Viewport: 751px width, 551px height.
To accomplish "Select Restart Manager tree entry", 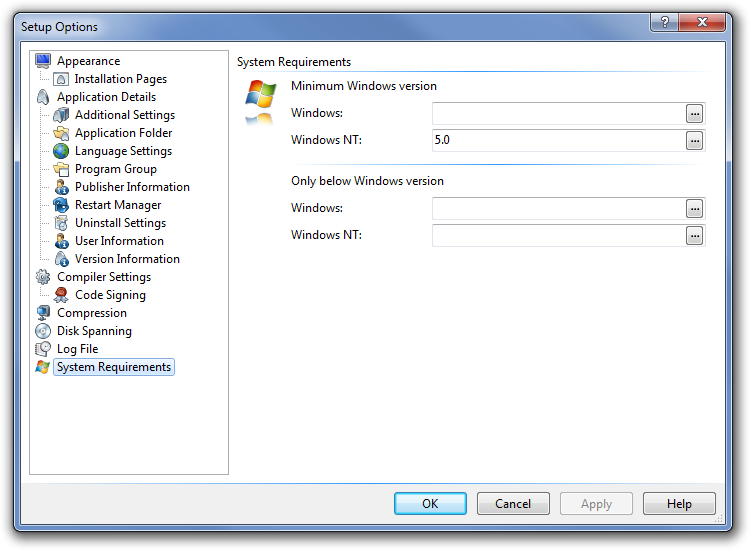I will [x=118, y=205].
